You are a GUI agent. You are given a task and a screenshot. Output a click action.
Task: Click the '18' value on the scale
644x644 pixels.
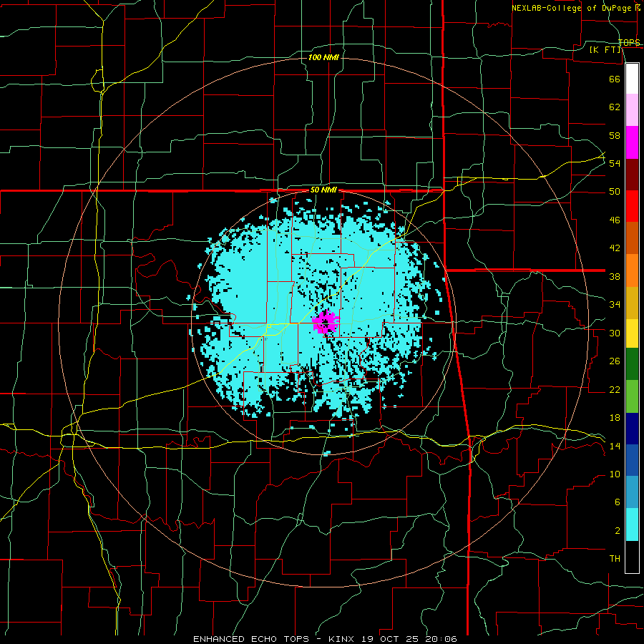point(615,418)
